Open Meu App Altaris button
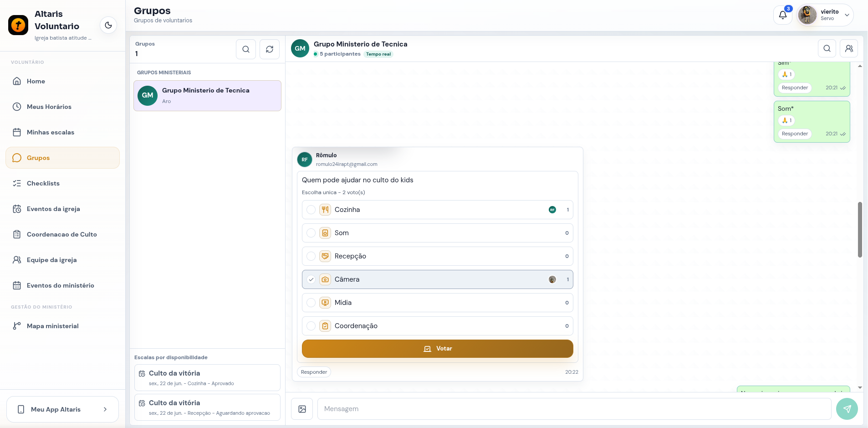Screen dimensions: 868x428 (x=62, y=409)
